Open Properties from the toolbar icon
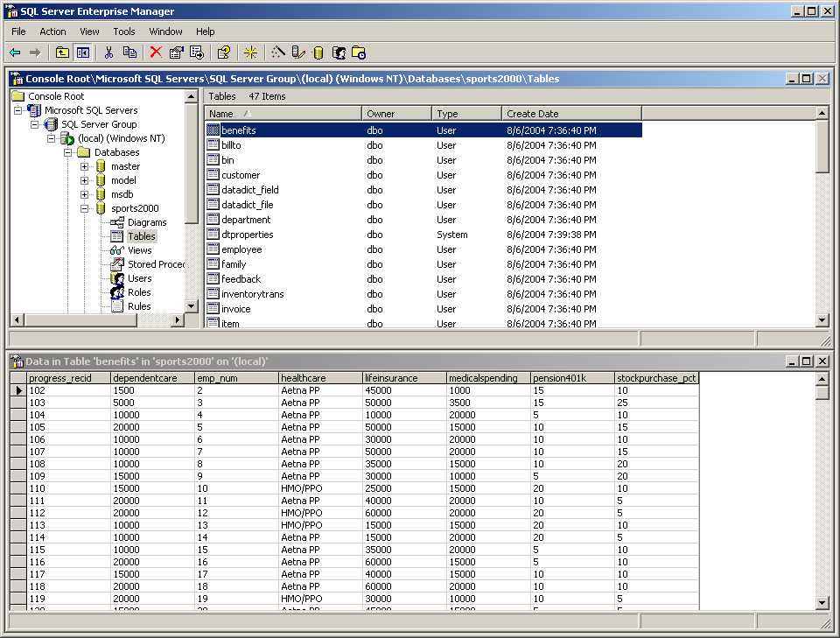 176,53
